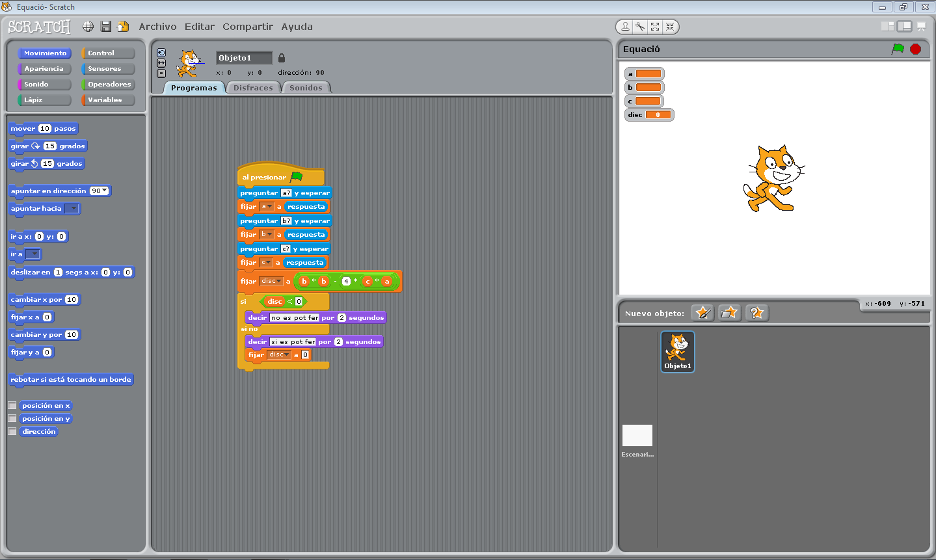Select the grow sprite tool
Image resolution: width=936 pixels, height=560 pixels.
click(655, 27)
